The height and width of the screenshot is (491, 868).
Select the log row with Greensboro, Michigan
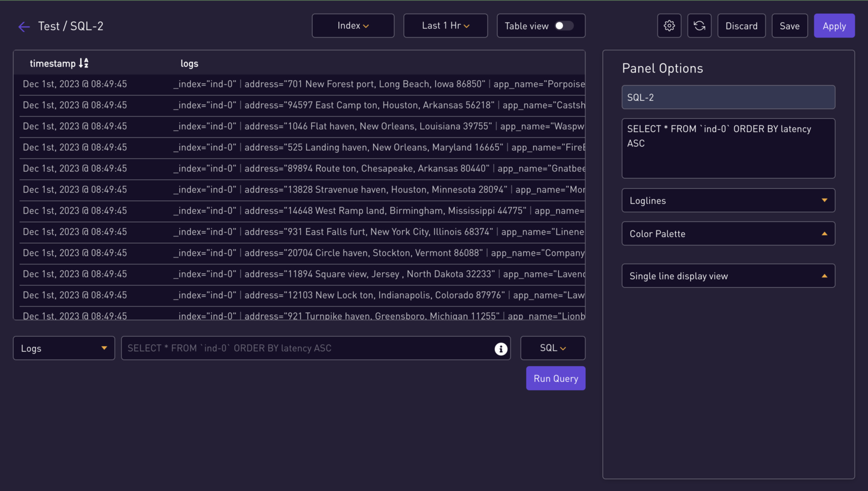(x=302, y=314)
